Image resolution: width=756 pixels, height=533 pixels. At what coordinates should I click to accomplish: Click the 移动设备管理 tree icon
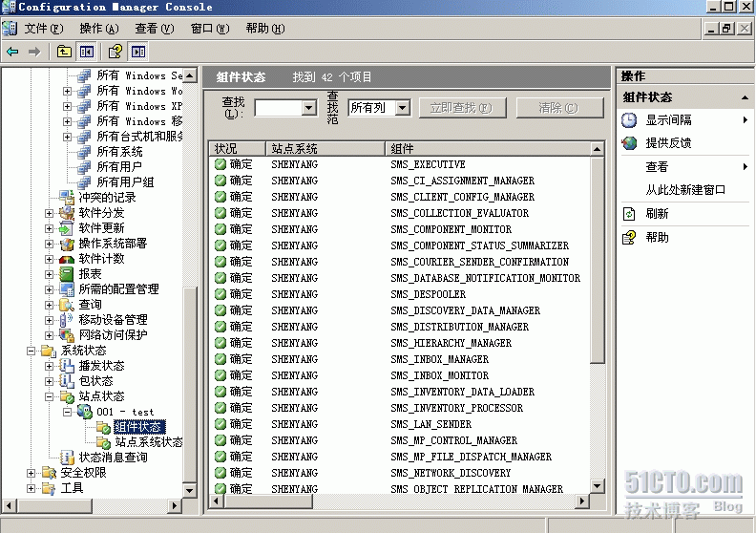point(66,320)
